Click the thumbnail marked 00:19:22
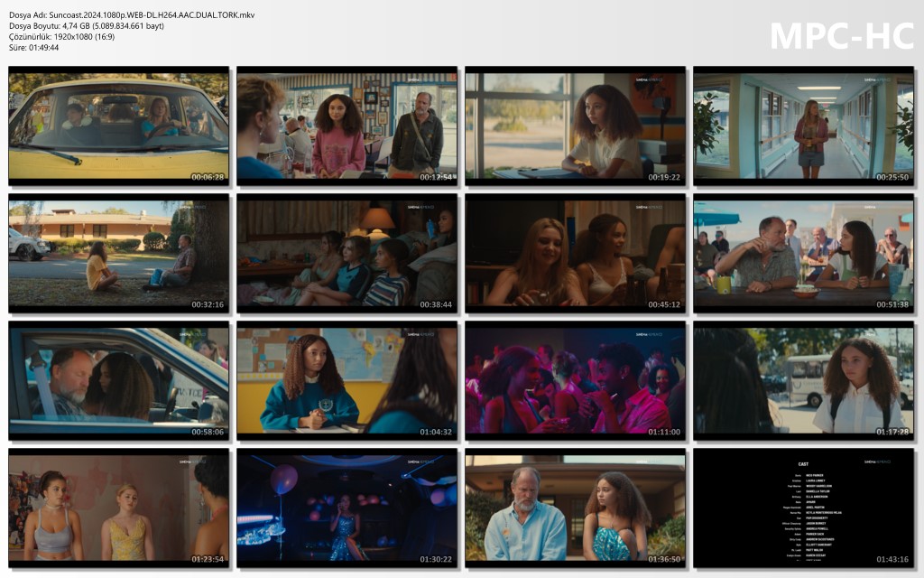 coord(575,126)
